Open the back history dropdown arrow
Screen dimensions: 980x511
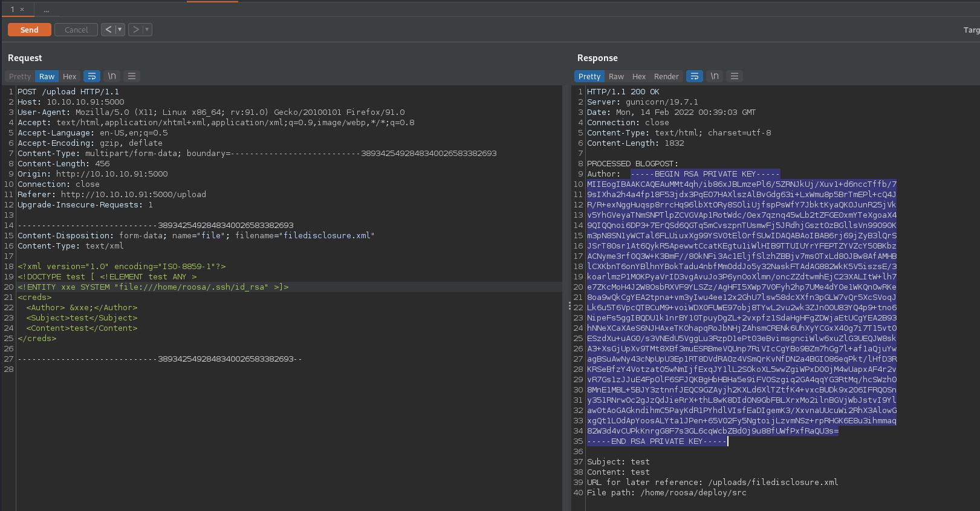click(x=120, y=29)
